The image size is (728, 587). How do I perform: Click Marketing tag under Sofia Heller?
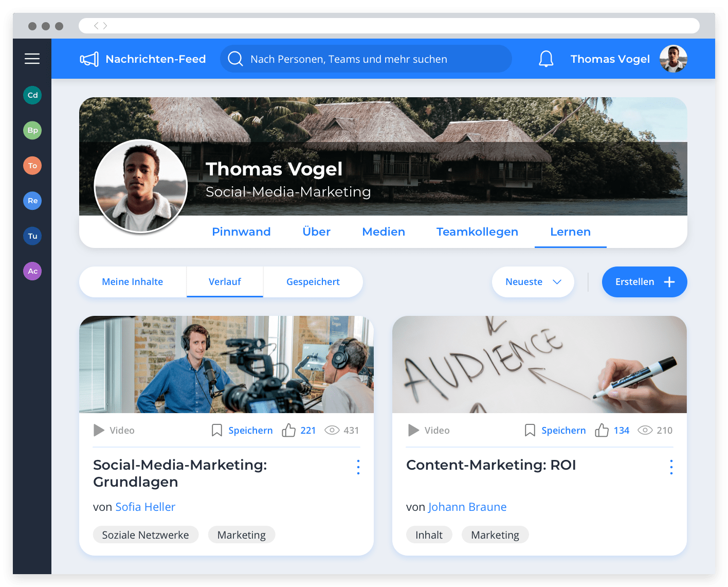pyautogui.click(x=242, y=535)
